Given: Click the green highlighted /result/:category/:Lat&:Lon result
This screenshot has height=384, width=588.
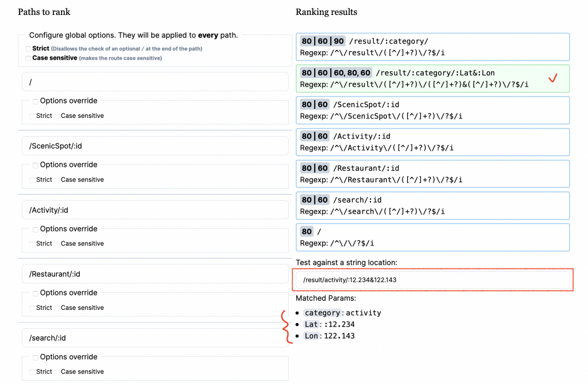Looking at the screenshot, I should [x=432, y=79].
